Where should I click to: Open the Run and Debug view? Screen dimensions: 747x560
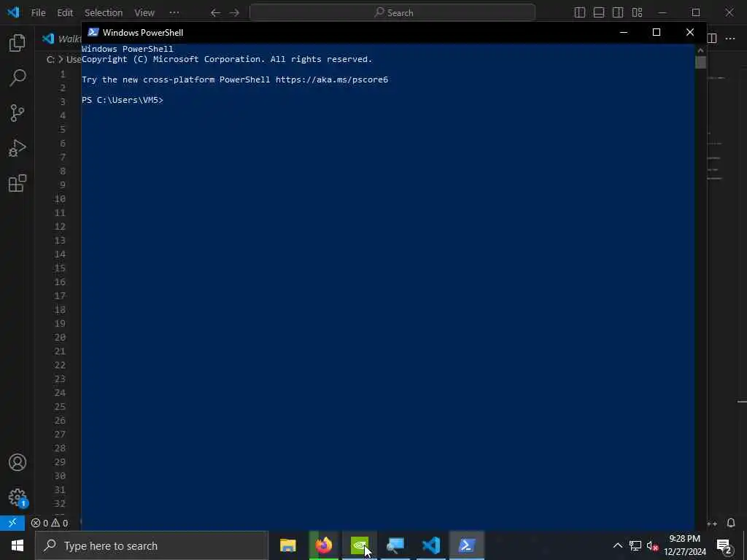(18, 148)
